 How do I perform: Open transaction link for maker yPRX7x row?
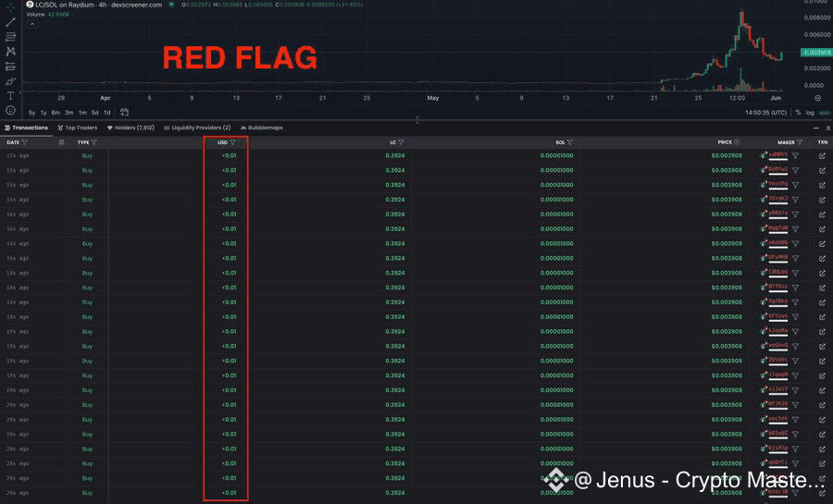tap(822, 215)
